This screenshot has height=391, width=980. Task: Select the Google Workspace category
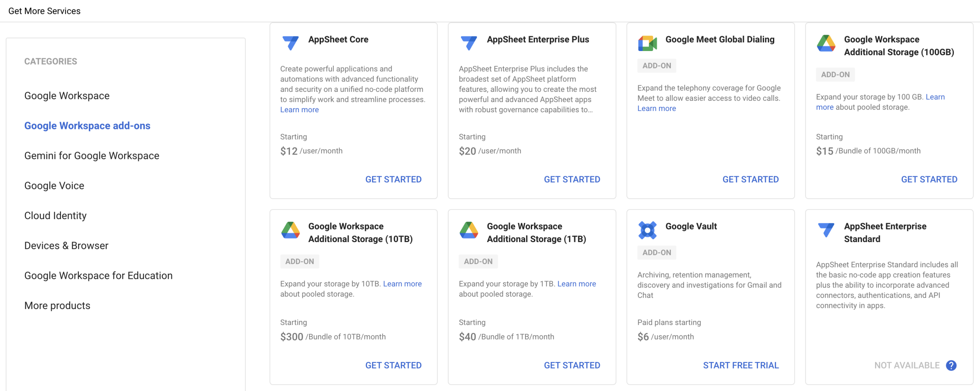(67, 96)
